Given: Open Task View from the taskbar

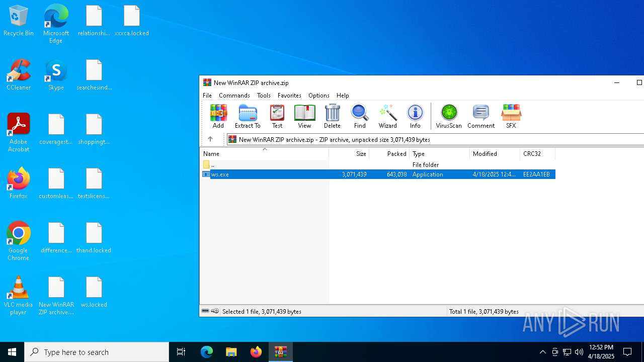Looking at the screenshot, I should 181,352.
